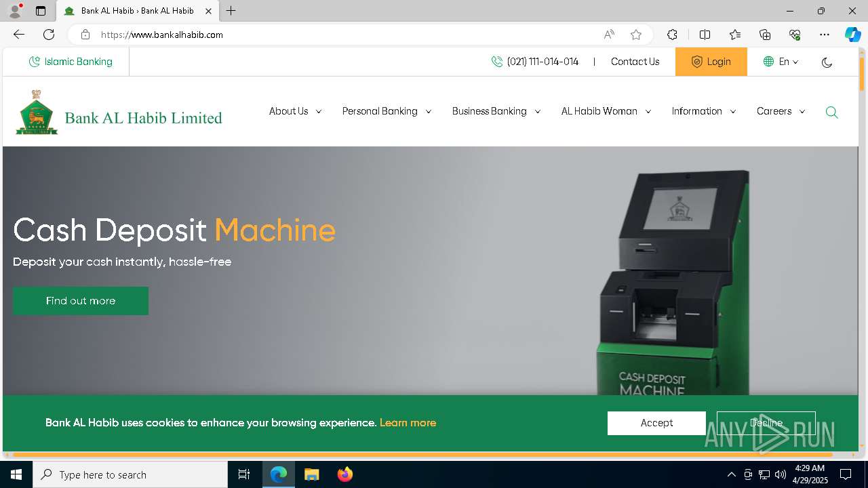Decline cookies button

[x=766, y=423]
